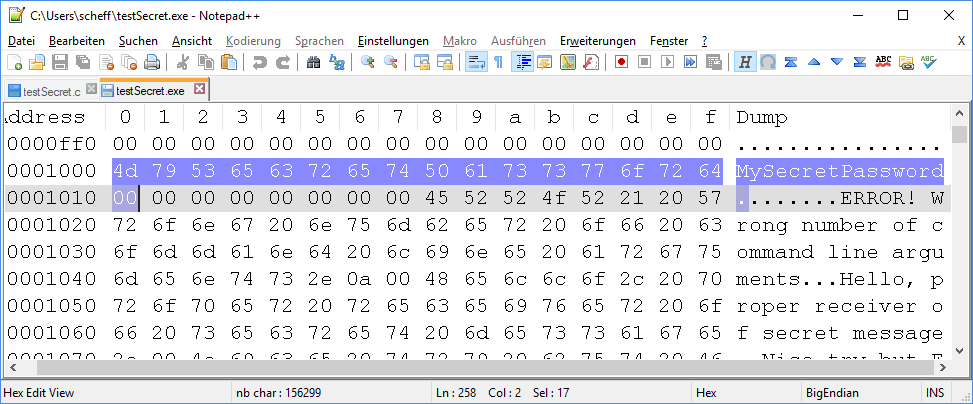Click the Undo arrow icon
This screenshot has width=973, height=404.
(260, 62)
